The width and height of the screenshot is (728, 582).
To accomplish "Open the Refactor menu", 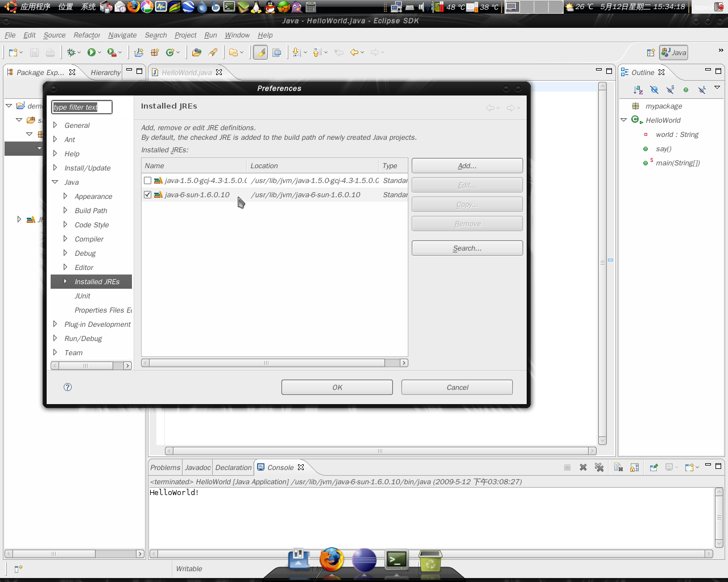I will 87,35.
